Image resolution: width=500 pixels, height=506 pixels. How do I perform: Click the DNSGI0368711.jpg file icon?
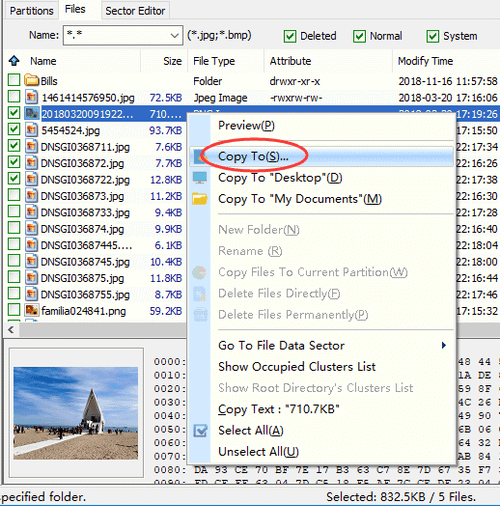31,146
